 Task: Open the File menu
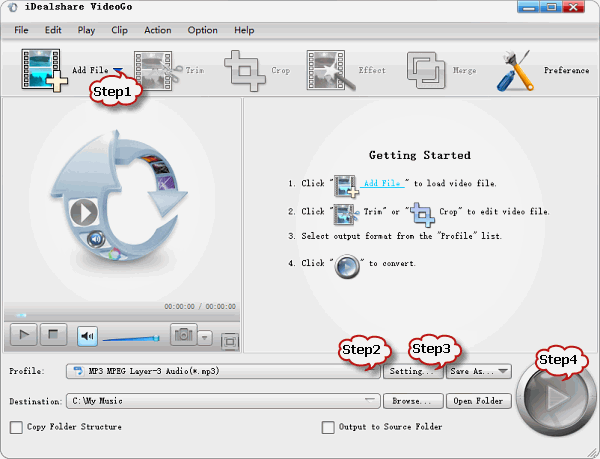click(x=21, y=30)
